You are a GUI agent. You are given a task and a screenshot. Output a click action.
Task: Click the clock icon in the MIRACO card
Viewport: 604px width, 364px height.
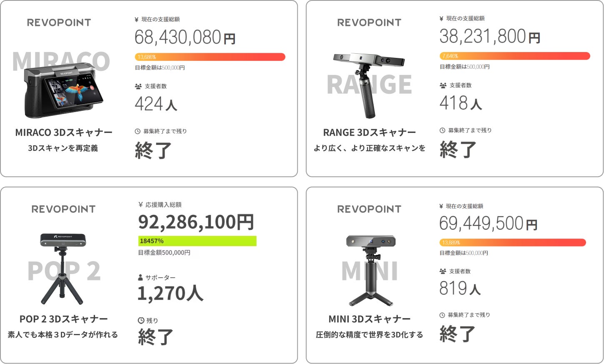point(137,131)
